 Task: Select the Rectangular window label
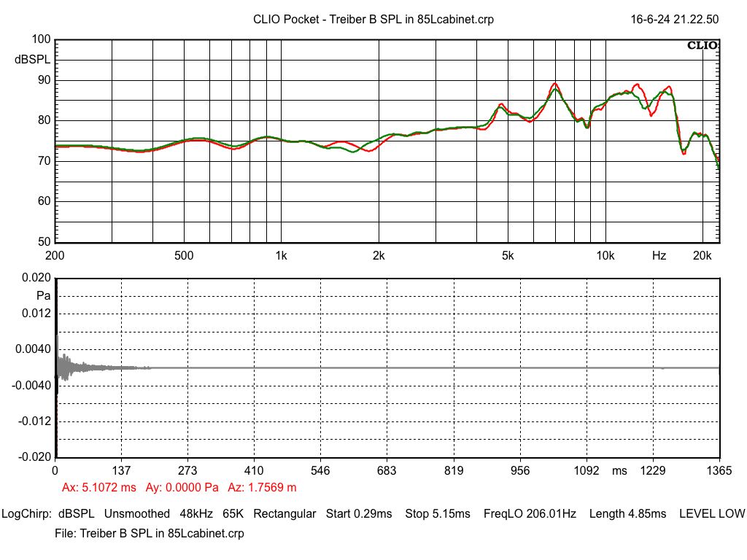[285, 514]
